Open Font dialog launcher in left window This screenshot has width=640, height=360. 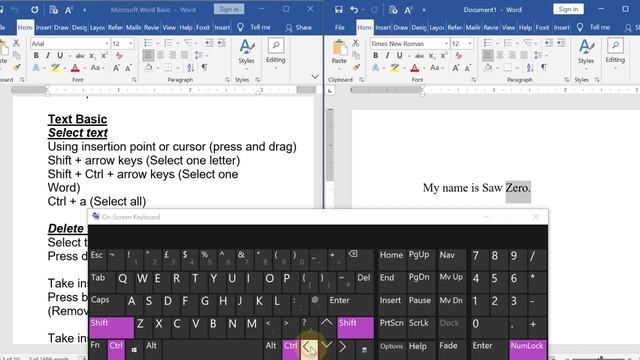pyautogui.click(x=134, y=80)
